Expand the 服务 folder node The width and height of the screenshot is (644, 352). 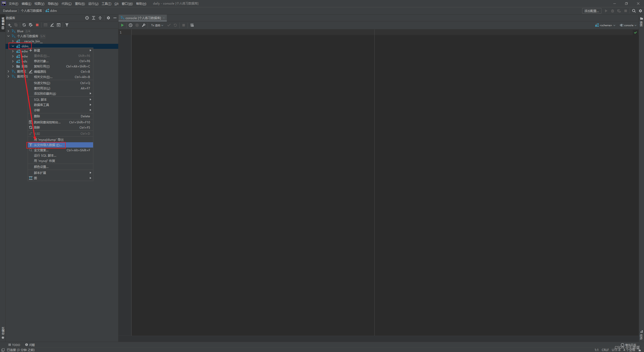click(13, 66)
